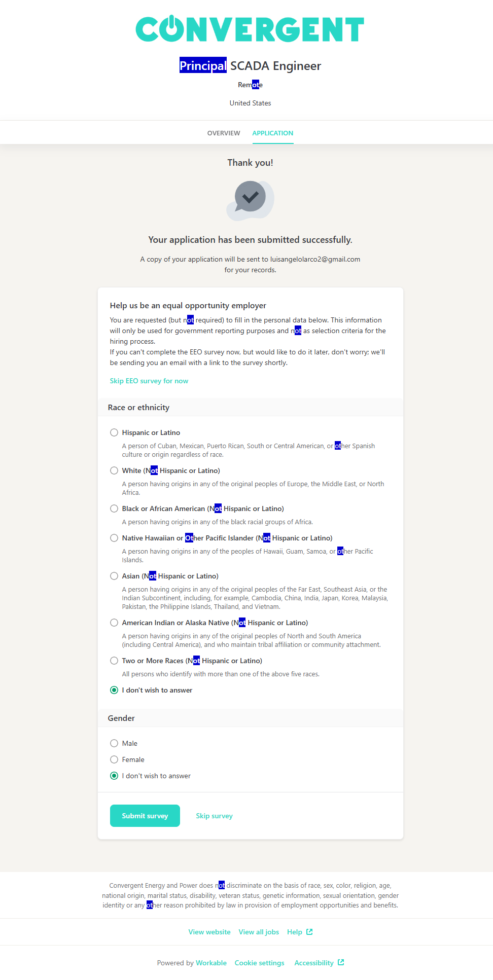Click the Skip survey link
Screen dimensions: 493x980
[214, 816]
